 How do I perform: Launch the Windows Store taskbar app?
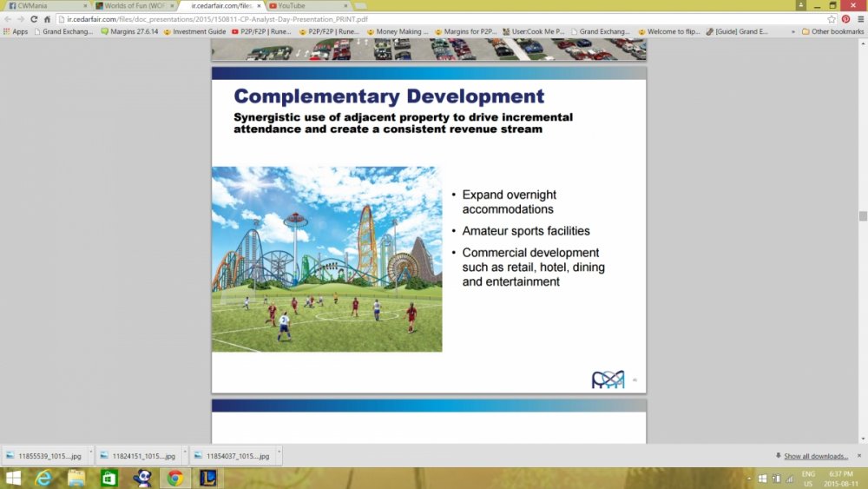(x=109, y=478)
